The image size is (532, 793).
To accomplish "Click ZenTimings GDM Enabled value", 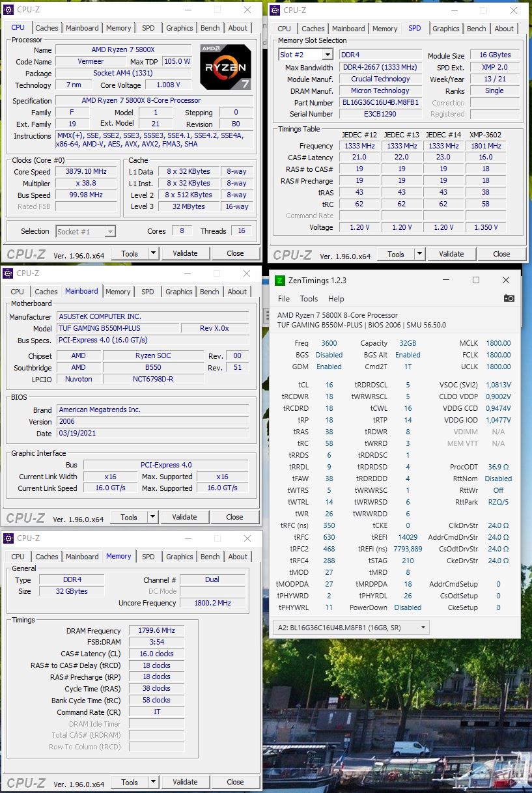I will click(x=329, y=367).
